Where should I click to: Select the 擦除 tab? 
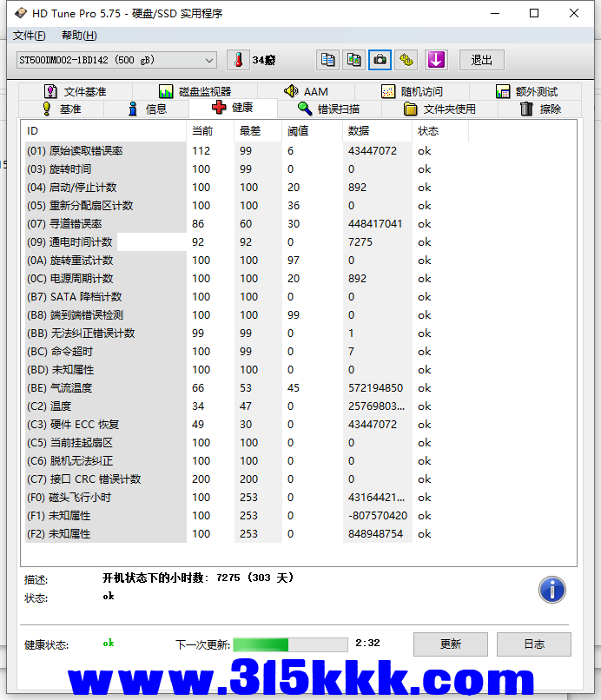539,109
